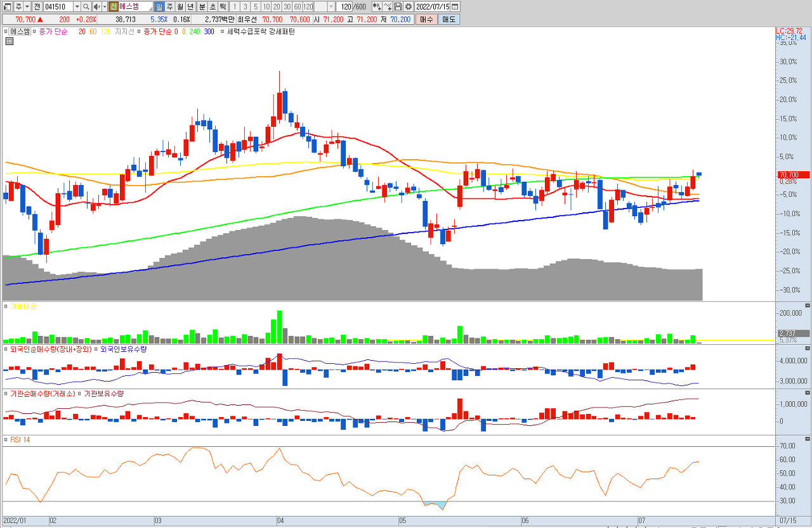Open chart settings gear icon
The width and height of the screenshot is (812, 528).
(409, 6)
